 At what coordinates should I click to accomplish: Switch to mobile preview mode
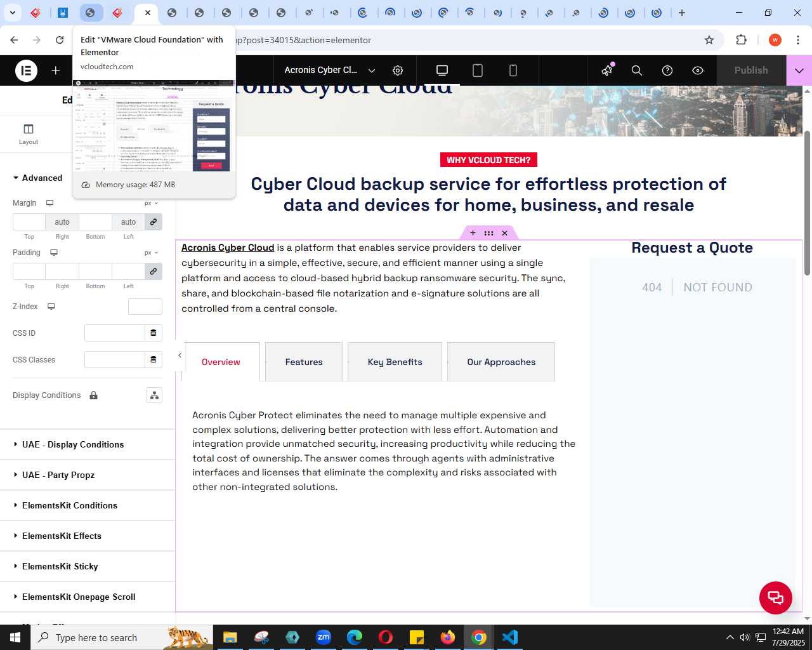click(x=513, y=70)
